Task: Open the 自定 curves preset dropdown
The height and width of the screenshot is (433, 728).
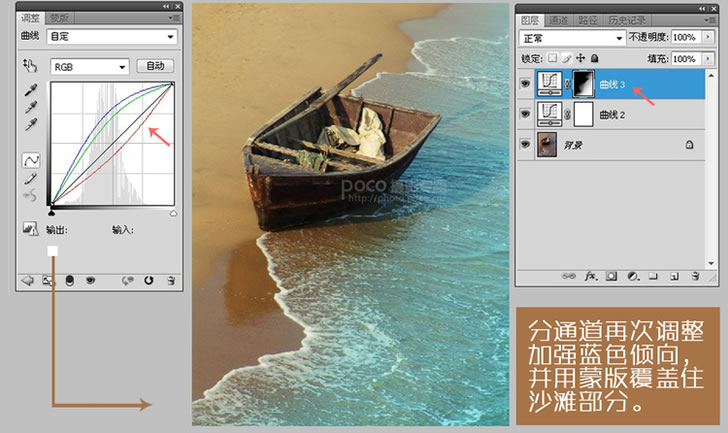Action: point(112,37)
